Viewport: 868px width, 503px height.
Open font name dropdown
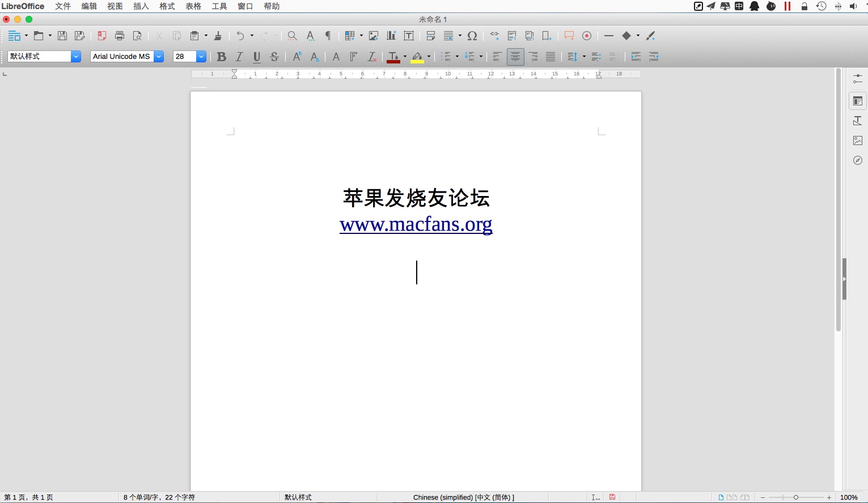(159, 56)
